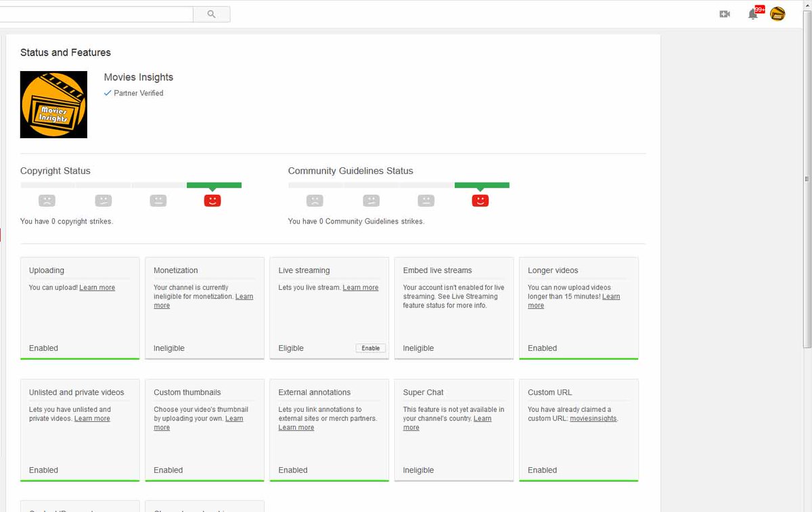The height and width of the screenshot is (512, 812).
Task: Click the Ineligible status in Super Chat card
Action: 419,470
